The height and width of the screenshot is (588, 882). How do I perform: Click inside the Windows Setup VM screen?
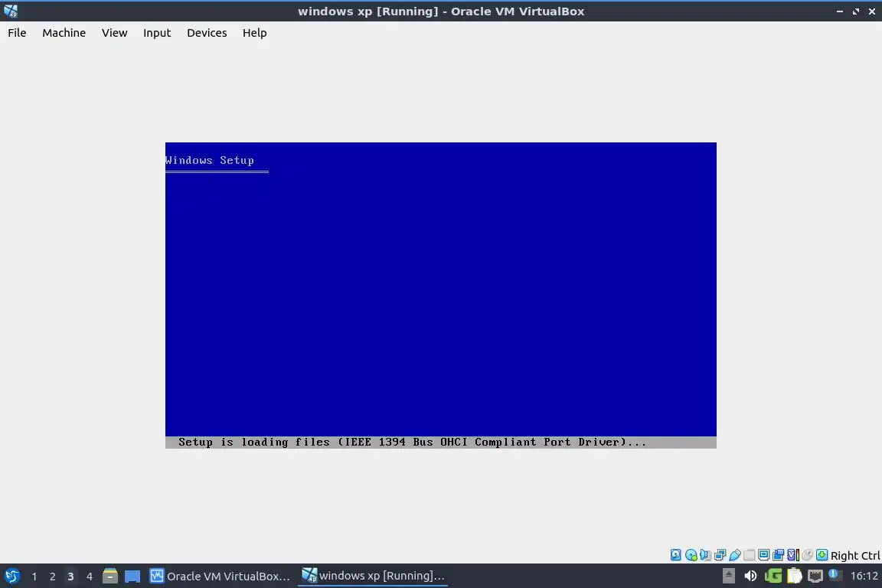click(440, 296)
